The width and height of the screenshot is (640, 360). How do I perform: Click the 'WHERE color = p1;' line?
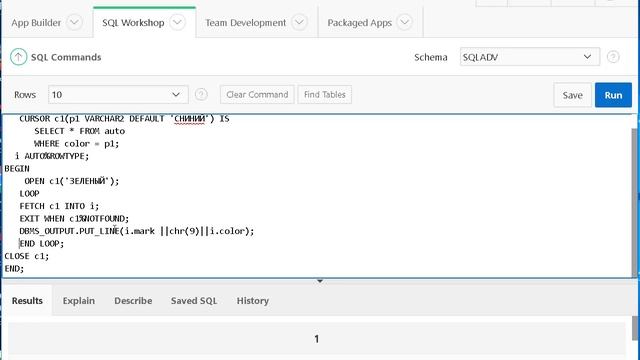[77, 144]
